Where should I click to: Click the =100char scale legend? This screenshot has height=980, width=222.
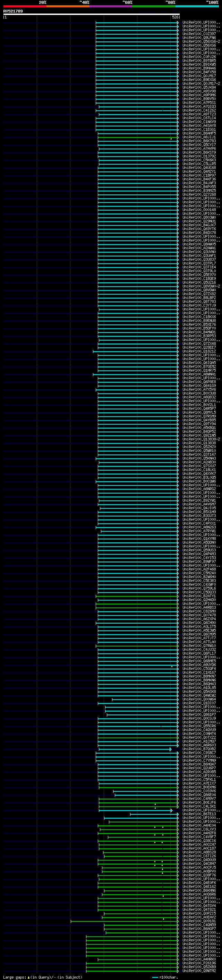tap(165, 977)
